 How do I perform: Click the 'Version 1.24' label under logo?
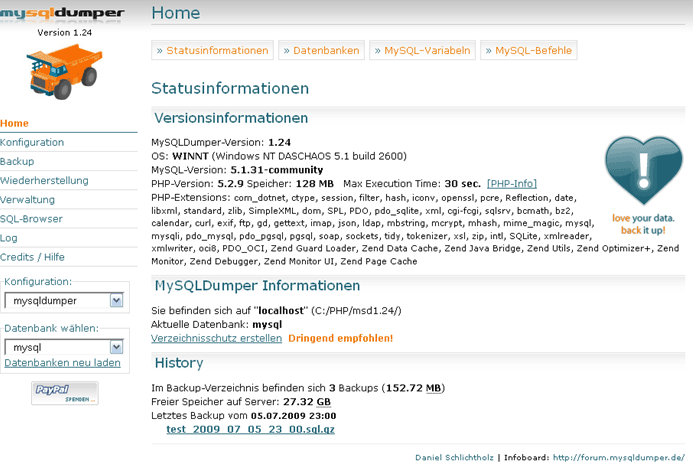(65, 33)
